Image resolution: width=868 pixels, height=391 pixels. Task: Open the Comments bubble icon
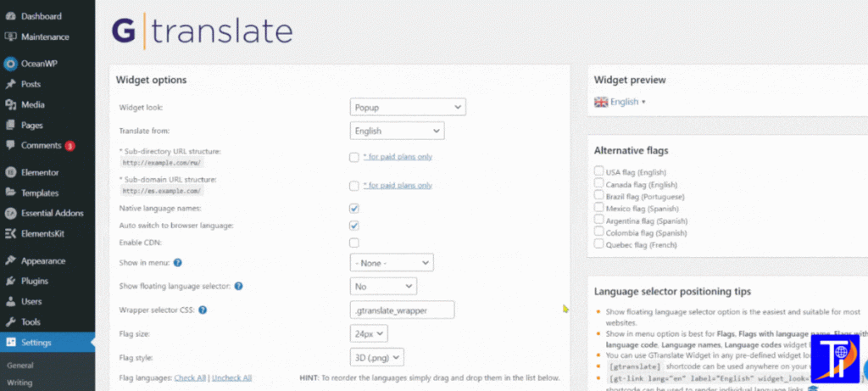click(x=10, y=146)
